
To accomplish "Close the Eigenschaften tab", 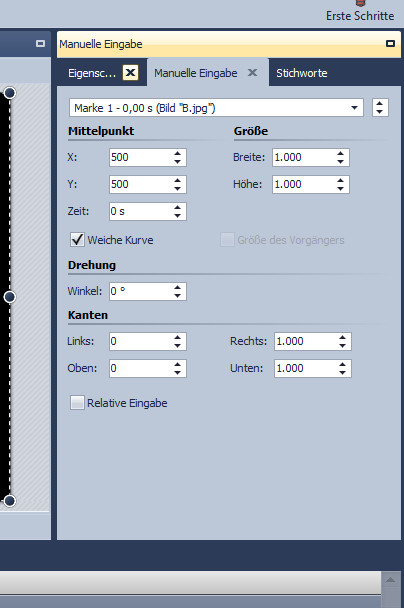I will tap(131, 73).
